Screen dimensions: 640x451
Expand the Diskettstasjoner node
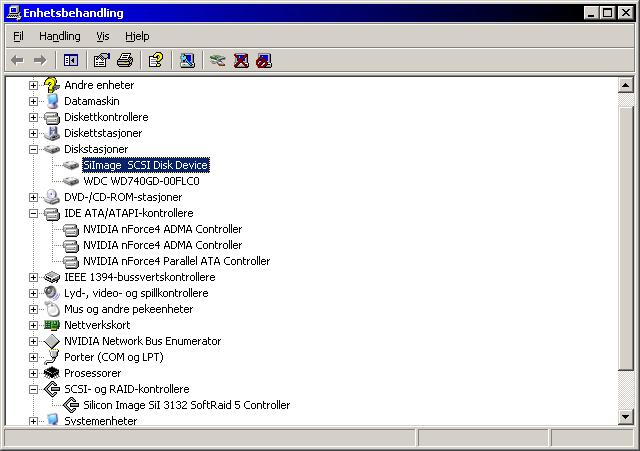point(33,133)
